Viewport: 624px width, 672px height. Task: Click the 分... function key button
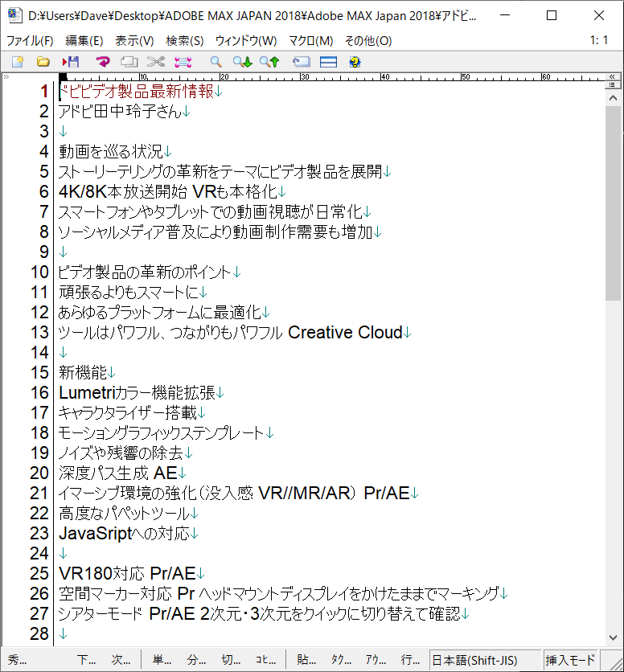[196, 660]
